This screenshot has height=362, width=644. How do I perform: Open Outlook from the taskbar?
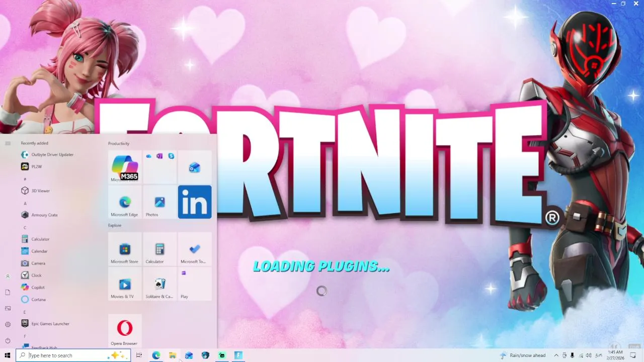[x=189, y=355]
